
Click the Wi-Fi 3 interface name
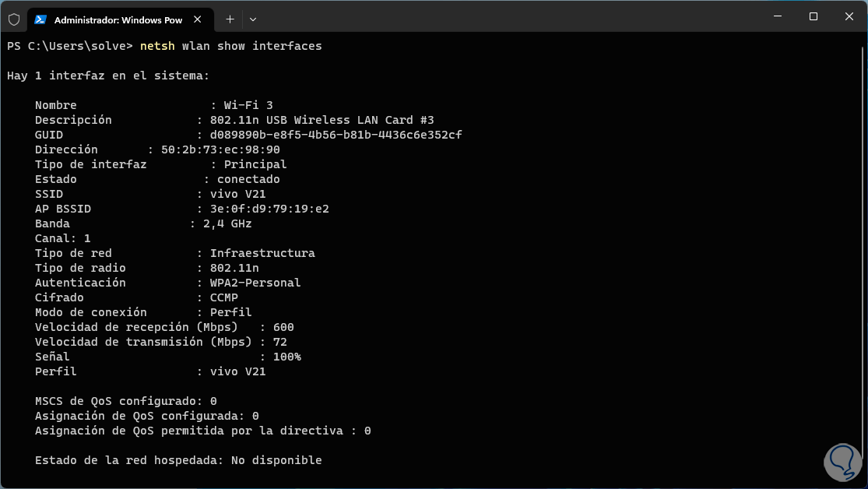(248, 105)
